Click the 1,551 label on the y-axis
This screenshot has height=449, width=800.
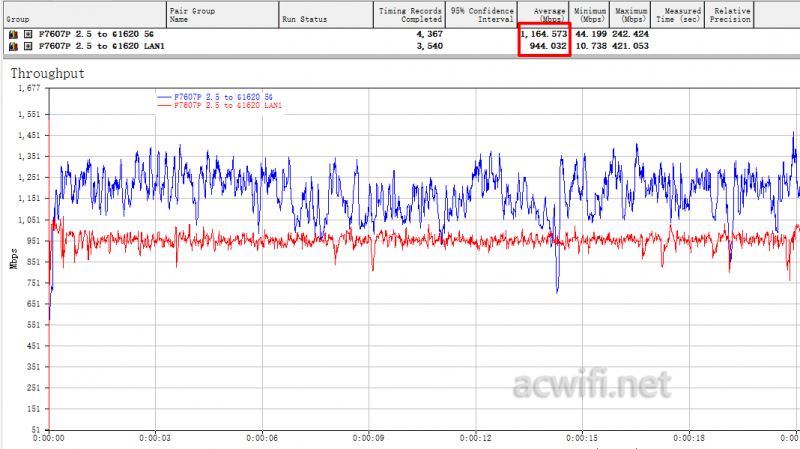point(29,114)
